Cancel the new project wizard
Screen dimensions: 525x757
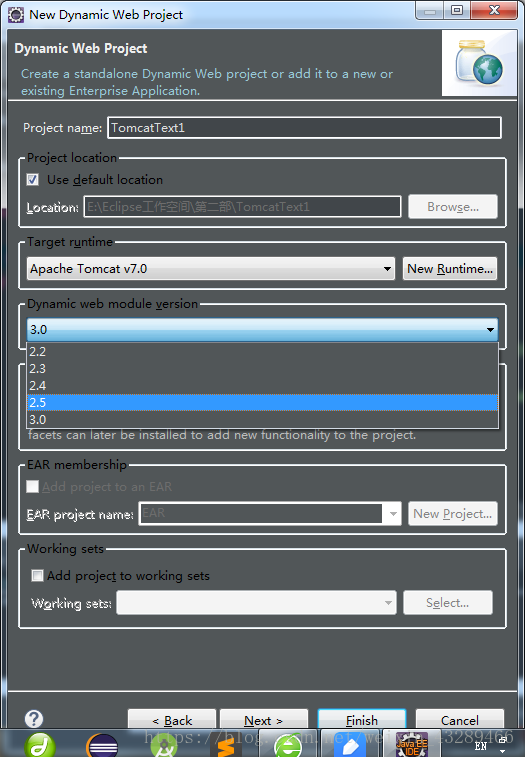[x=460, y=719]
